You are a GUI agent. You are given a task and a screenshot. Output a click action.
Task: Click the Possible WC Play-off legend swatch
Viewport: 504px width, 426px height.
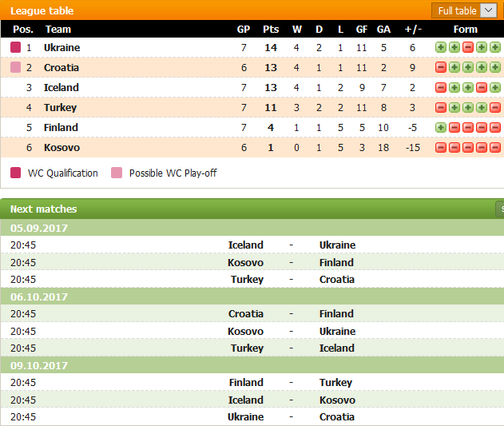(x=117, y=173)
